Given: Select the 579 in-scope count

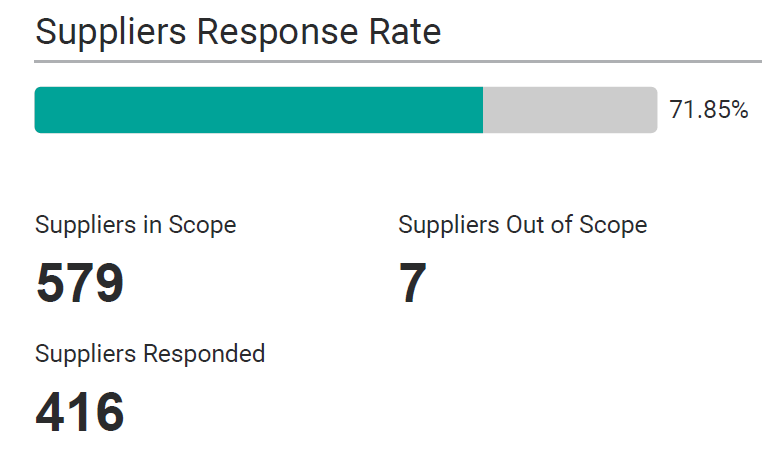Looking at the screenshot, I should click(79, 283).
